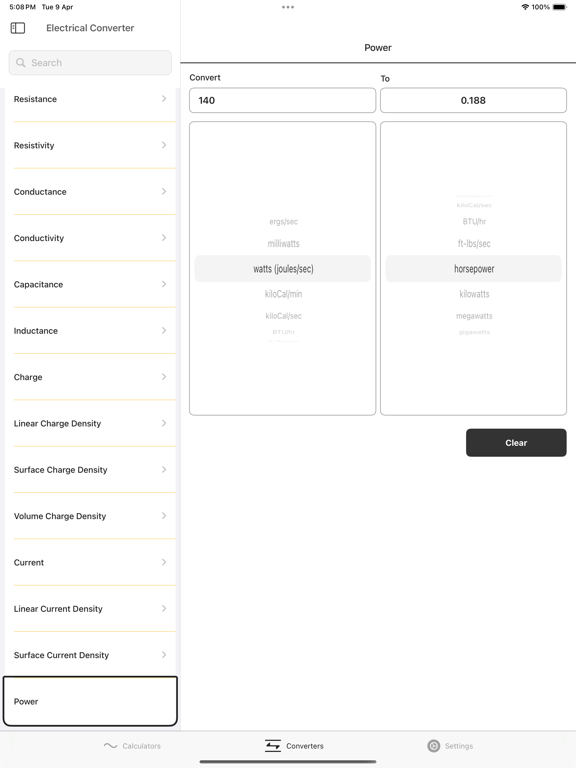Select kiloCal/sec in the source picker
This screenshot has width=576, height=768.
[283, 316]
